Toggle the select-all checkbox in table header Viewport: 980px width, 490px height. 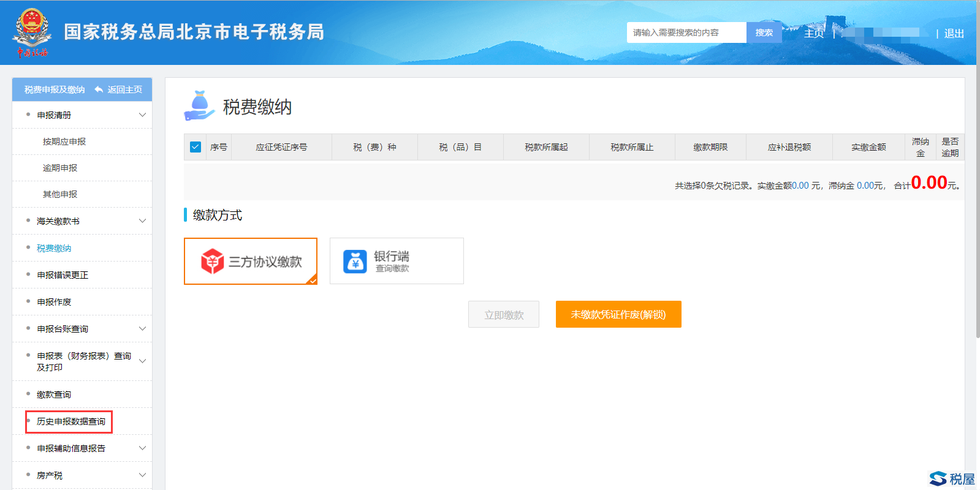[196, 147]
